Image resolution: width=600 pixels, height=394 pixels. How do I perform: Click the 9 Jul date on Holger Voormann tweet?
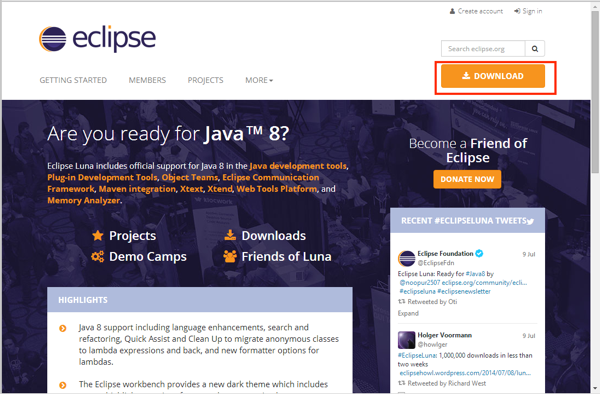(529, 336)
